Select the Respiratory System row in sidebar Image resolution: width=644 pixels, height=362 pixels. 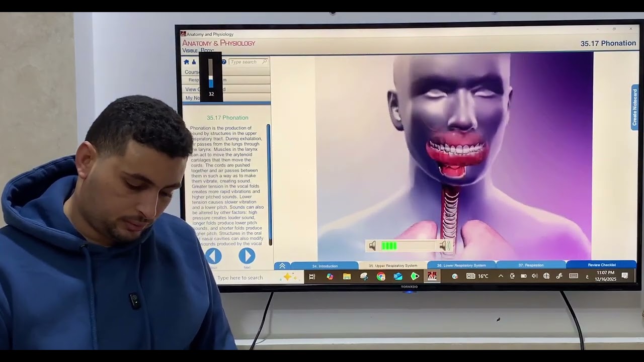(226, 80)
